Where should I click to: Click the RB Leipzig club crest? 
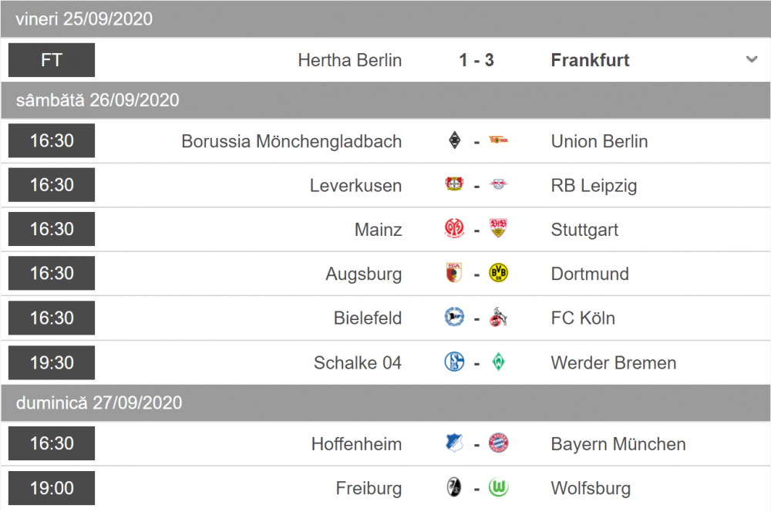pyautogui.click(x=499, y=185)
